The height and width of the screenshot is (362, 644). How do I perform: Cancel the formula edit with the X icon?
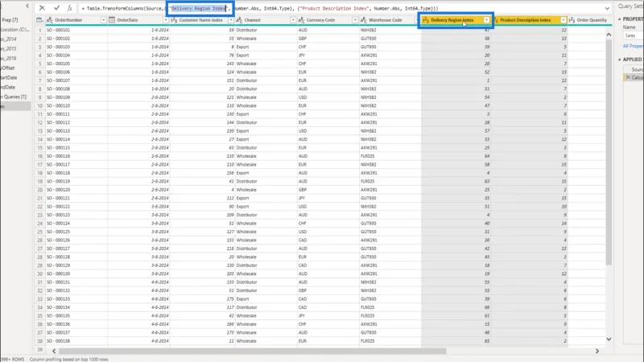tap(42, 8)
